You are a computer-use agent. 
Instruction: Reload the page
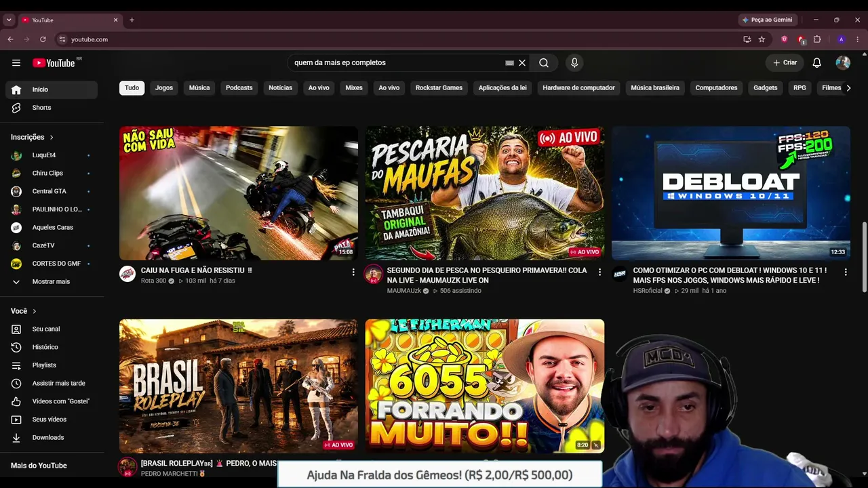(43, 39)
